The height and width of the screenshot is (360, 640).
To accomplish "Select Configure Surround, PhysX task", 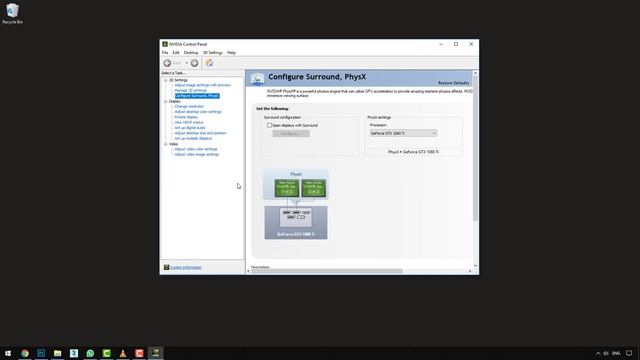I will [x=197, y=96].
